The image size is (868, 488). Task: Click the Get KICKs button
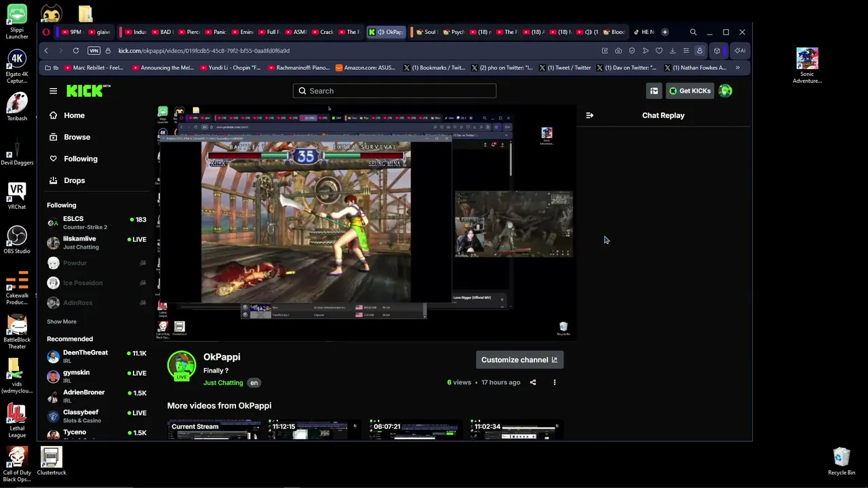(690, 91)
